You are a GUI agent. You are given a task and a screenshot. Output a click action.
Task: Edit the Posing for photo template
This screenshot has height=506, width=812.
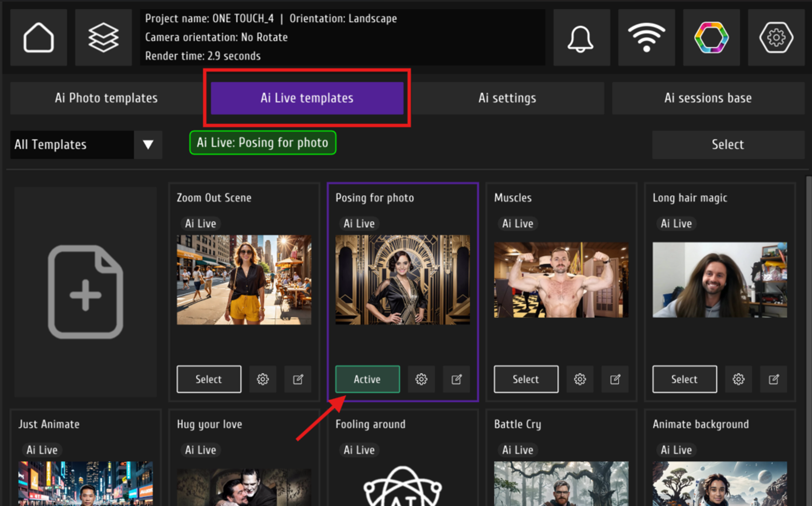[x=457, y=379]
